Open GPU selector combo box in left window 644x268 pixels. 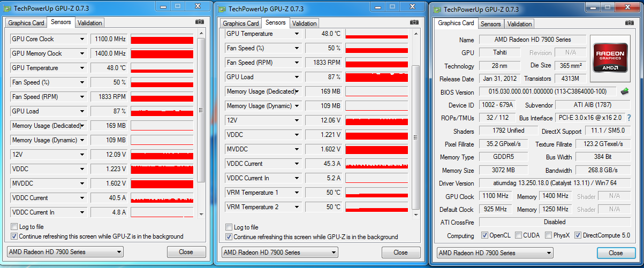click(64, 252)
